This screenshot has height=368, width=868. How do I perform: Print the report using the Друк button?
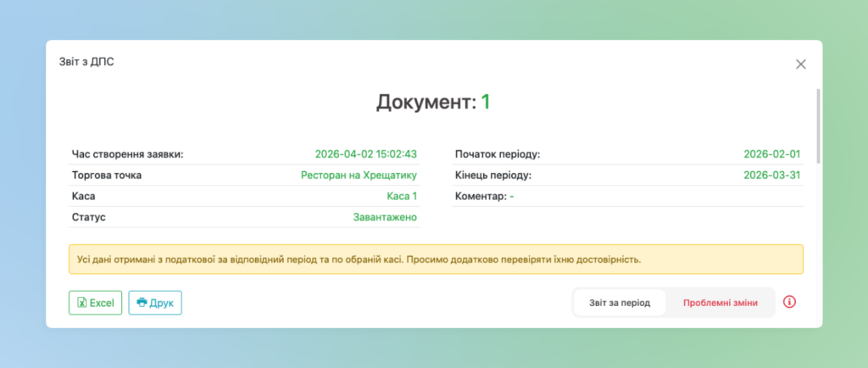155,303
